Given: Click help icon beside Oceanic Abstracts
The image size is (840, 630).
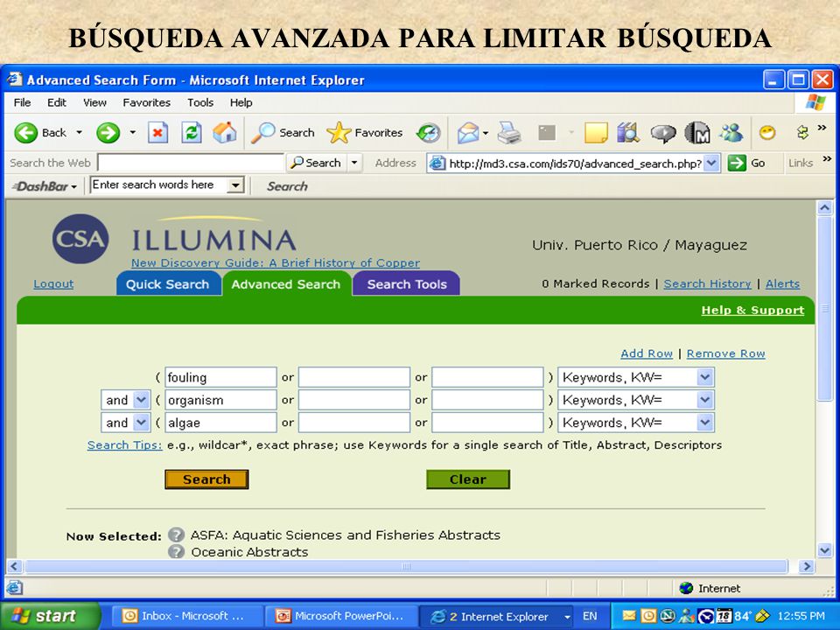Looking at the screenshot, I should pos(176,551).
